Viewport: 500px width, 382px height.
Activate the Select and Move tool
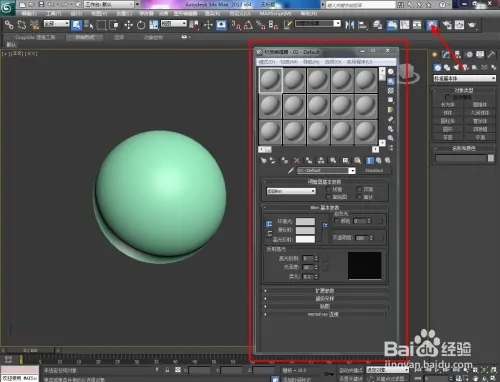coord(128,25)
